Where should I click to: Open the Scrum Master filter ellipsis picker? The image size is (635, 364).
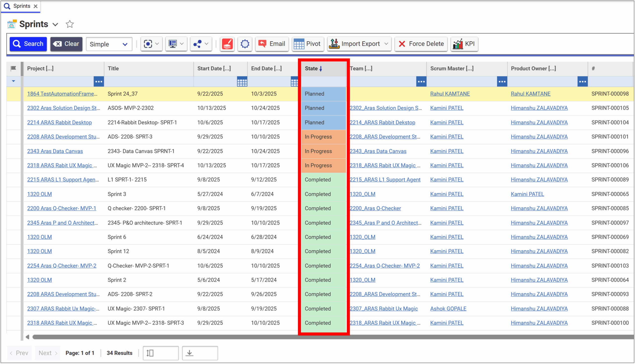502,82
